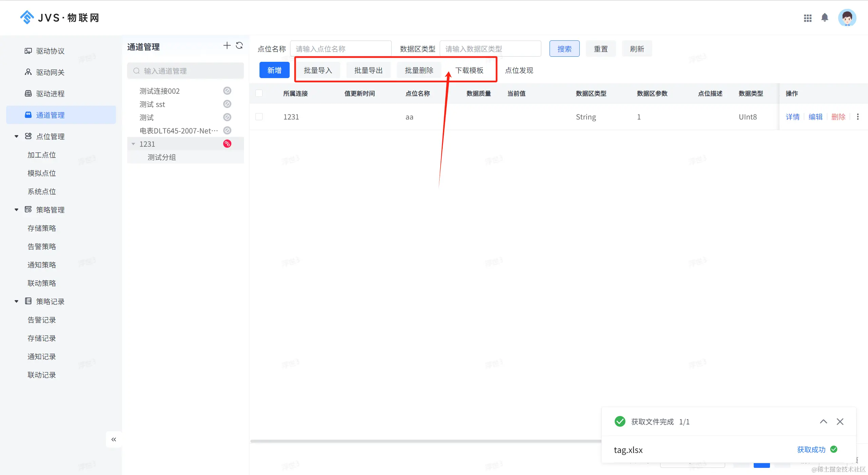The width and height of the screenshot is (868, 475).
Task: Toggle the select-all header checkbox
Action: 259,93
